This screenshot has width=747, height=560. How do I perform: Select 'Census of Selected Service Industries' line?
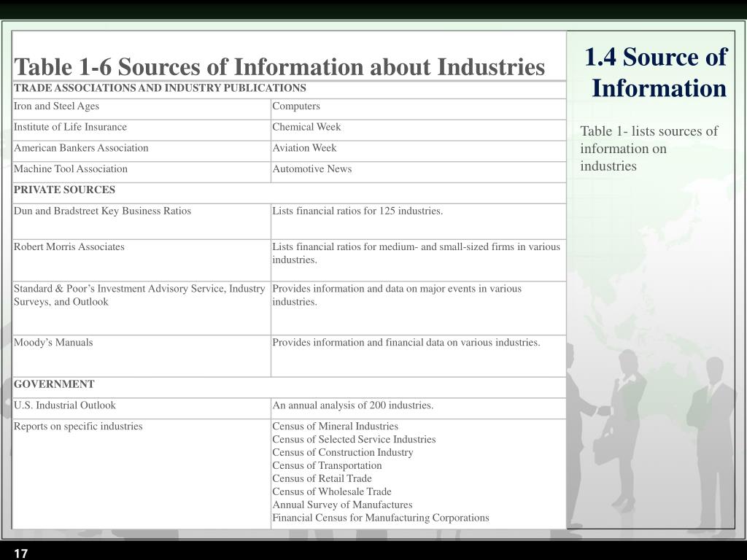[354, 439]
